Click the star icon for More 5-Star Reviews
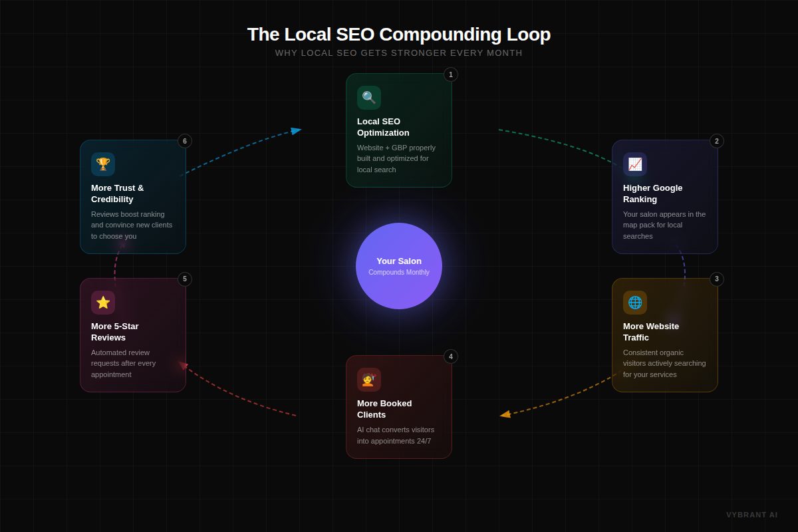The width and height of the screenshot is (798, 532). (x=103, y=303)
